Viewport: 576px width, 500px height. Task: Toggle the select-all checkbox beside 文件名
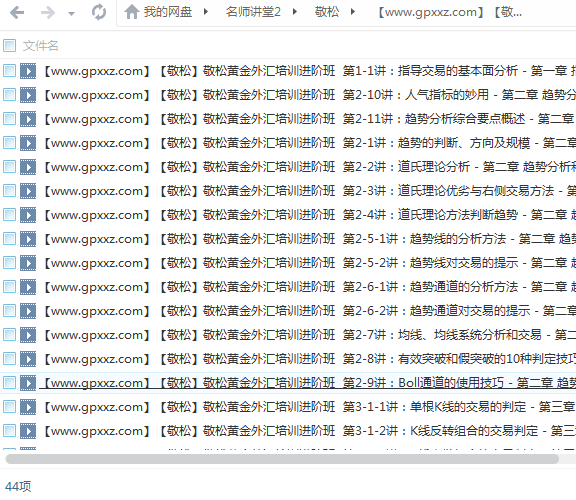pos(10,46)
